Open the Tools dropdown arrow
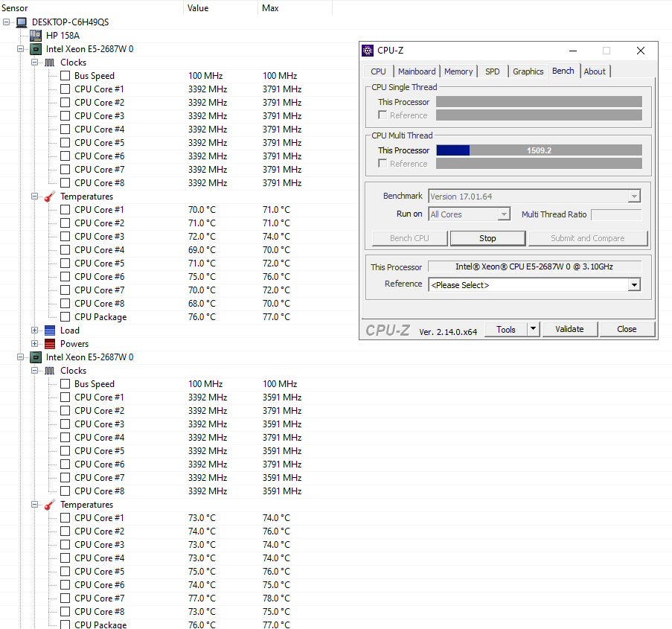 click(533, 329)
